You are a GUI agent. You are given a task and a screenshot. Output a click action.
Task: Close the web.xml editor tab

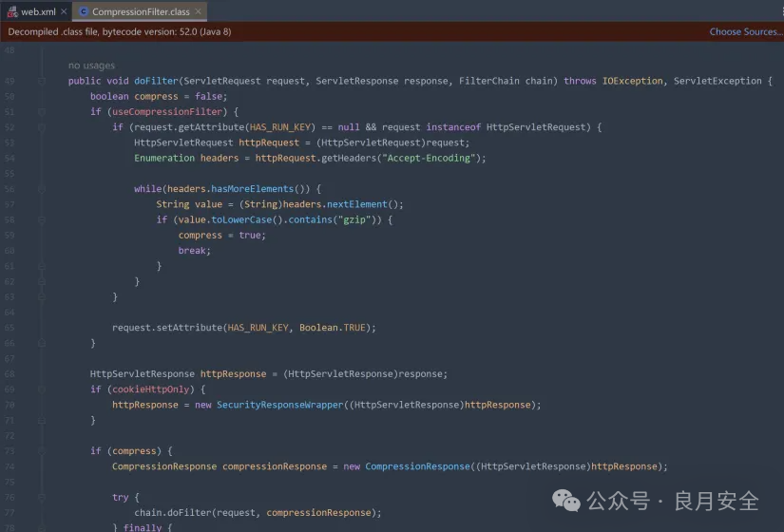click(64, 11)
